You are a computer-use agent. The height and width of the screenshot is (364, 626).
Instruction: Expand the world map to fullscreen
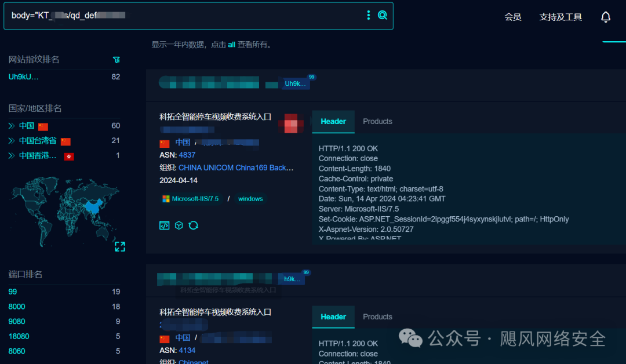tap(120, 247)
